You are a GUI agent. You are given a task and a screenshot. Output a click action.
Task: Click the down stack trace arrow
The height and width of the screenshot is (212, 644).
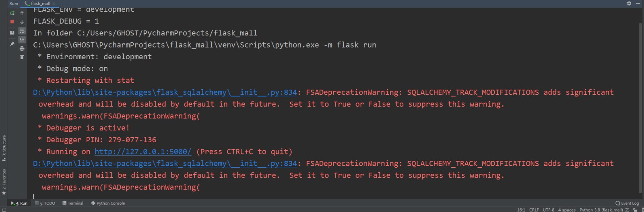point(22,22)
